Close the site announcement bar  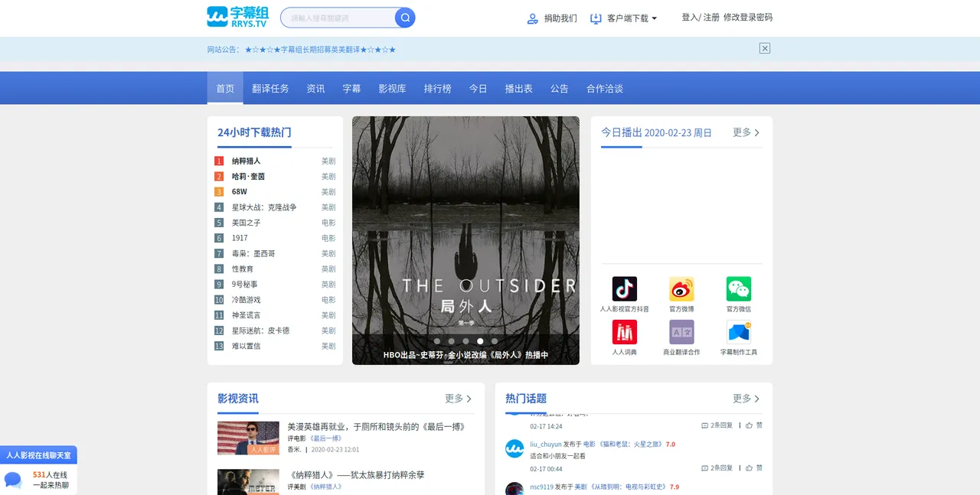pyautogui.click(x=765, y=48)
